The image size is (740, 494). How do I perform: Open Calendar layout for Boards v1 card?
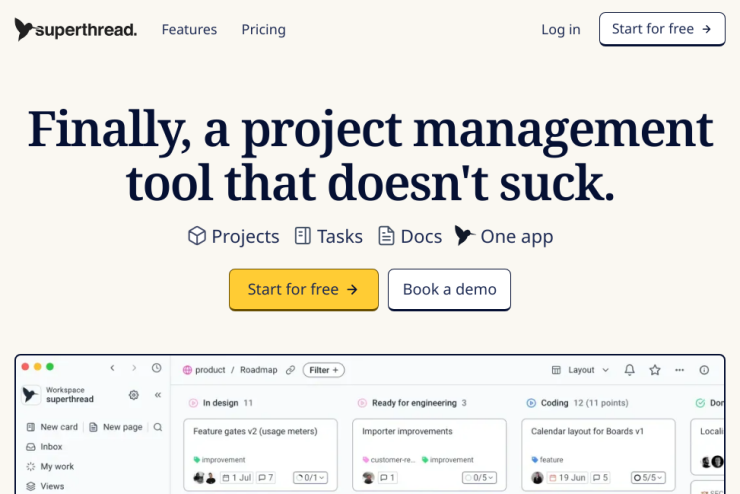tap(598, 455)
